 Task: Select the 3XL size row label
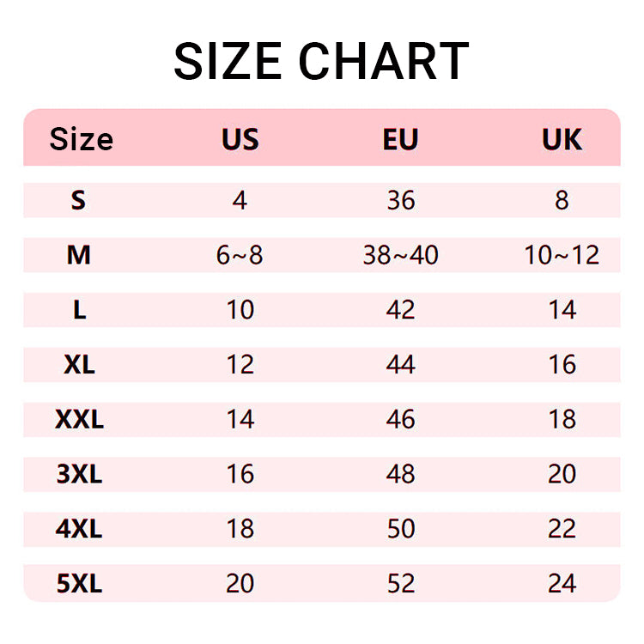(79, 474)
